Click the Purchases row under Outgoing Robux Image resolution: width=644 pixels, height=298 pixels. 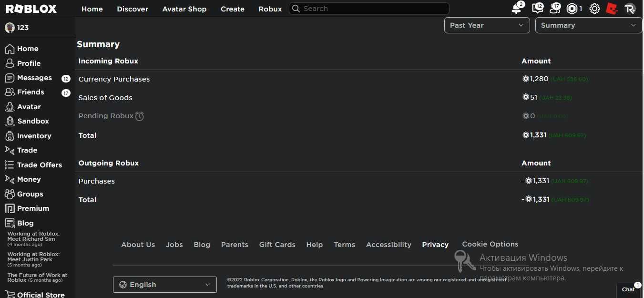97,181
